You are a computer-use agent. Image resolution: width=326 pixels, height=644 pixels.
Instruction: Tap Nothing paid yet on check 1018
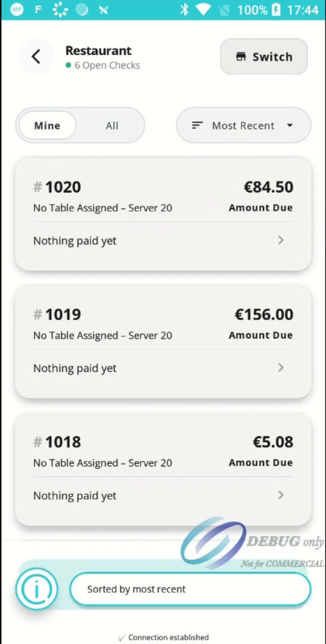74,496
